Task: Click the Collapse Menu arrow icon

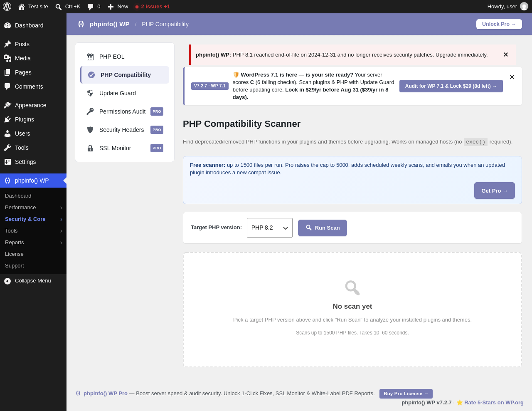Action: tap(7, 281)
